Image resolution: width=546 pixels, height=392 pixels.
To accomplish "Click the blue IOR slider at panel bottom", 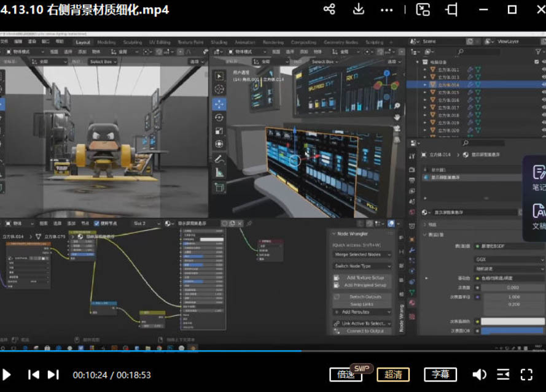I will point(512,331).
